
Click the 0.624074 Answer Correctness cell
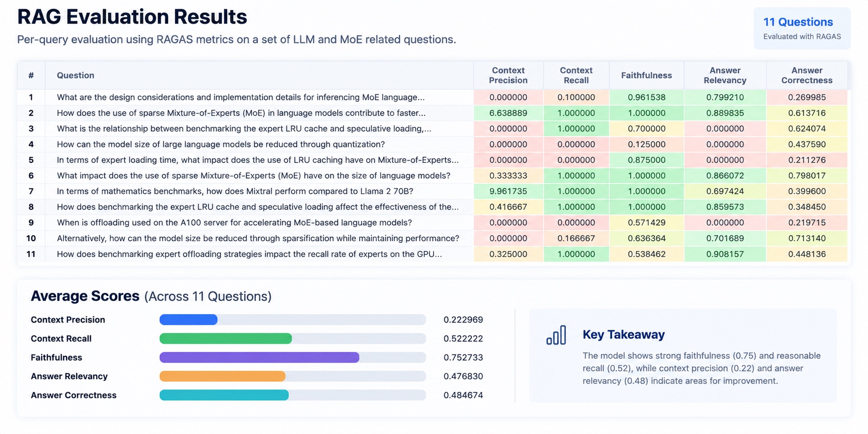coord(807,129)
